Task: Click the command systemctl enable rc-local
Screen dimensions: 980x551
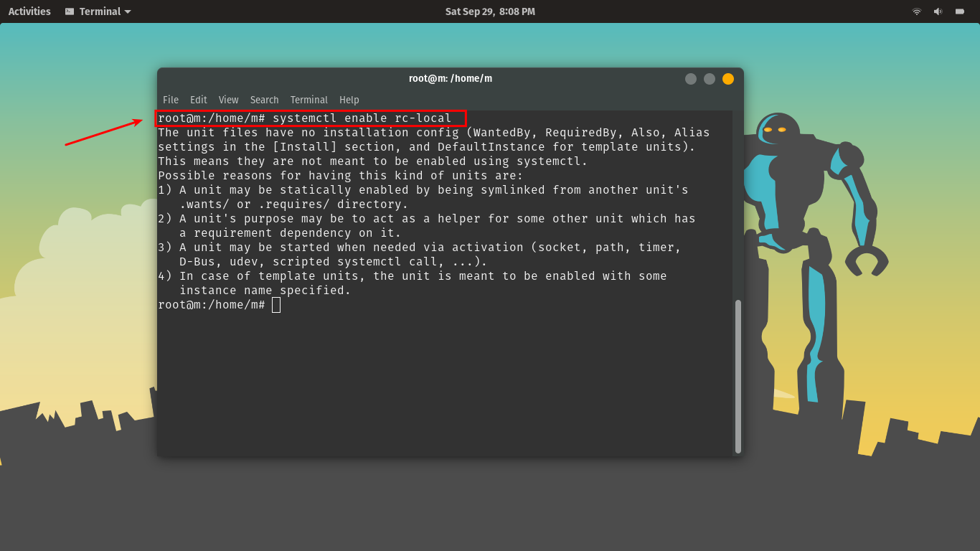Action: (x=362, y=118)
